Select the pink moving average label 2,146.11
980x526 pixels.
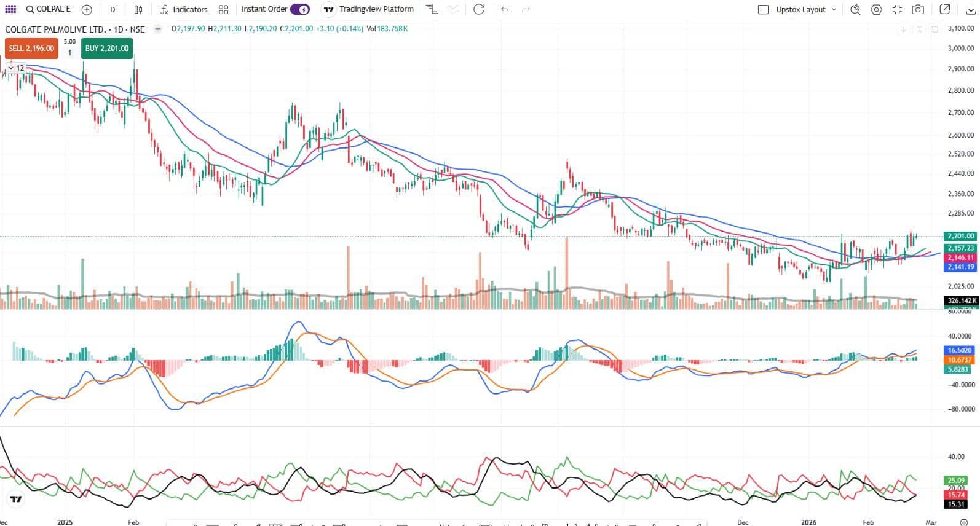tap(961, 257)
